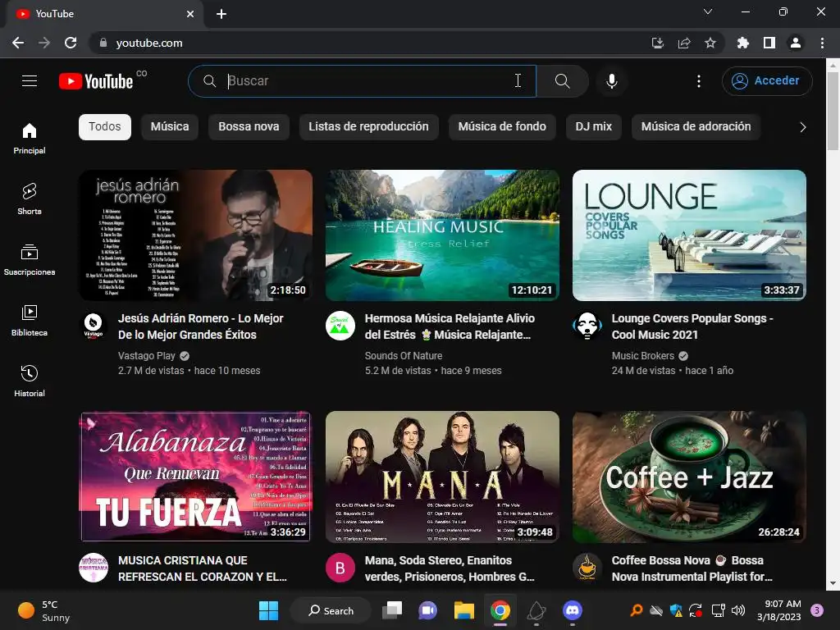Open the Chrome profile icon
Image resolution: width=840 pixels, height=630 pixels.
point(796,43)
